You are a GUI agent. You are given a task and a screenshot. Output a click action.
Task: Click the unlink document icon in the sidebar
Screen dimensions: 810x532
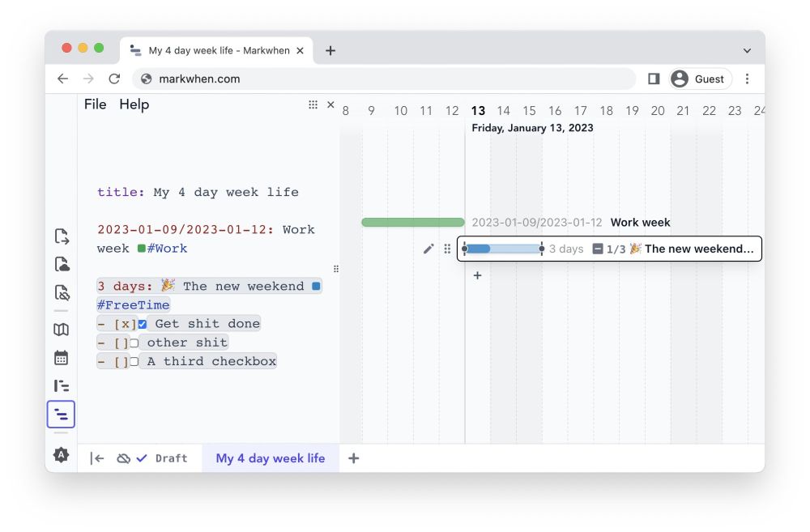click(61, 292)
